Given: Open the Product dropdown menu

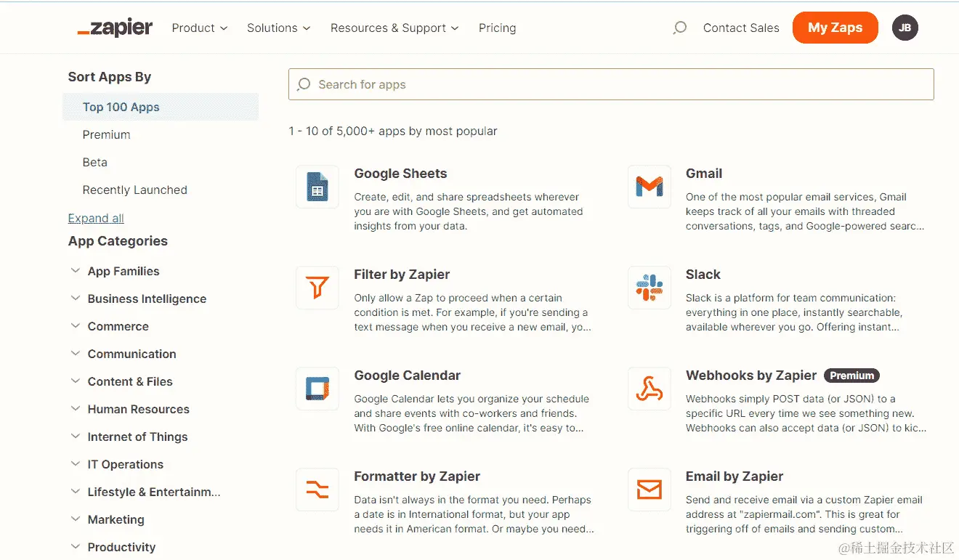Looking at the screenshot, I should [200, 28].
